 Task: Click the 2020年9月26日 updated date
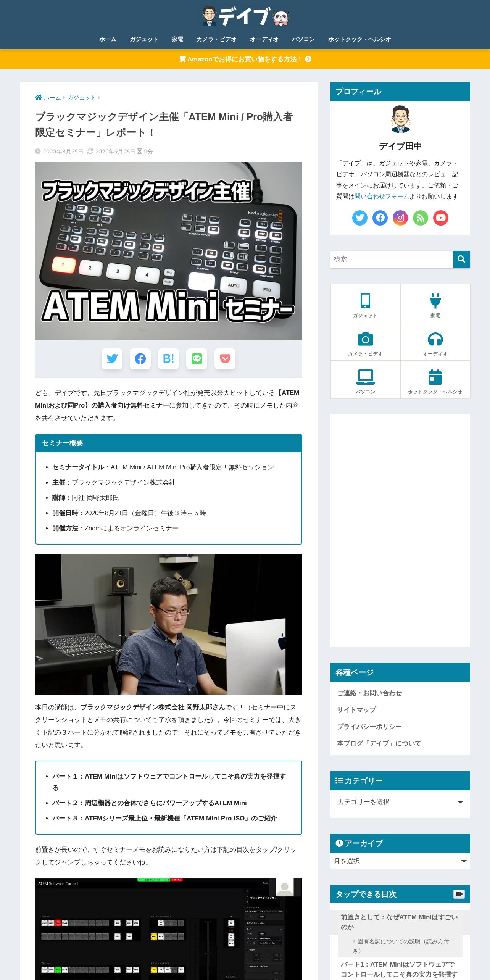coord(115,152)
